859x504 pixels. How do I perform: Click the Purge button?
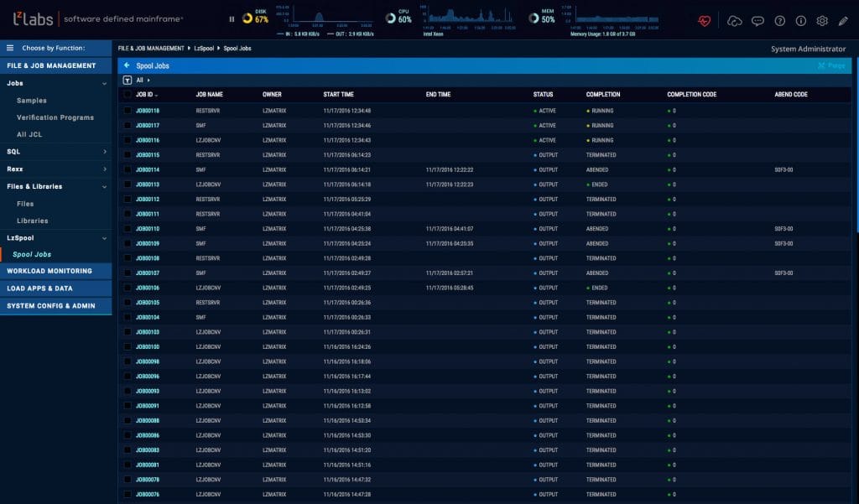click(x=830, y=65)
